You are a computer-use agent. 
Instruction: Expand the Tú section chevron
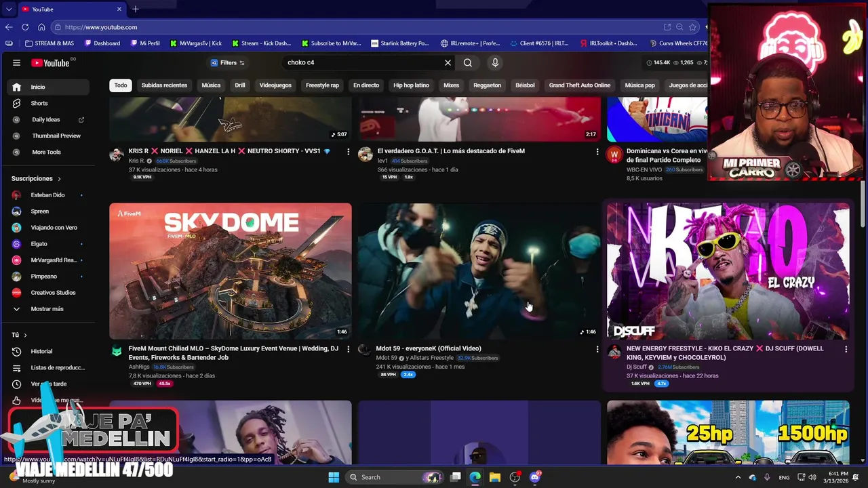(25, 335)
